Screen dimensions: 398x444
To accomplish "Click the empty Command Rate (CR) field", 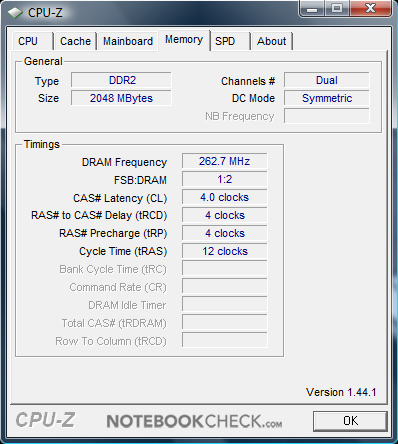I will [x=225, y=287].
